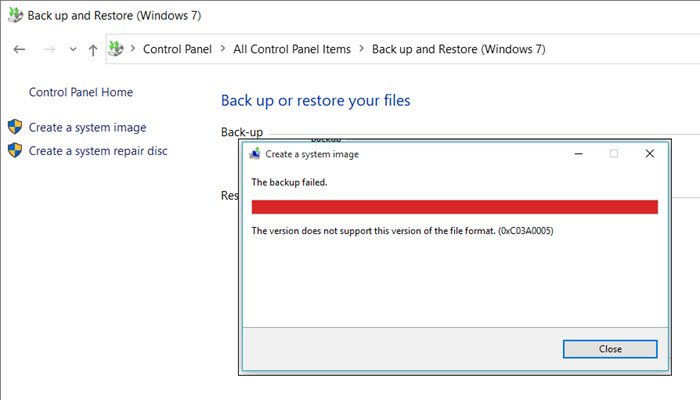Open the Create a system repair disc link
Image resolution: width=700 pixels, height=400 pixels.
click(98, 151)
